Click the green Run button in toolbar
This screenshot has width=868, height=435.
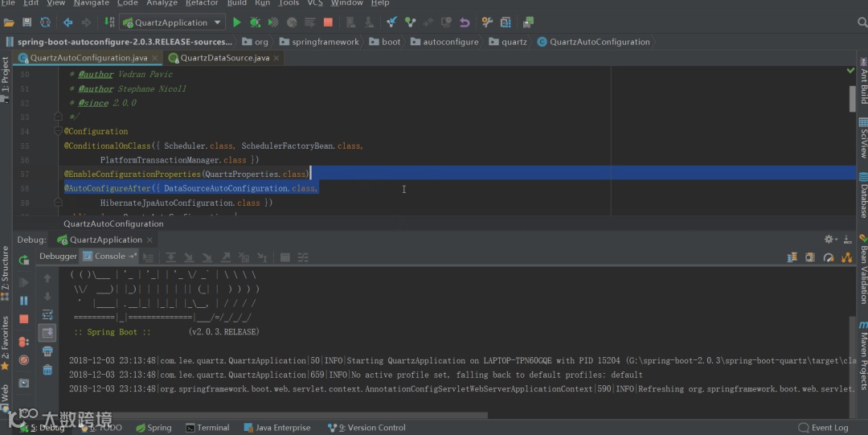pos(237,23)
